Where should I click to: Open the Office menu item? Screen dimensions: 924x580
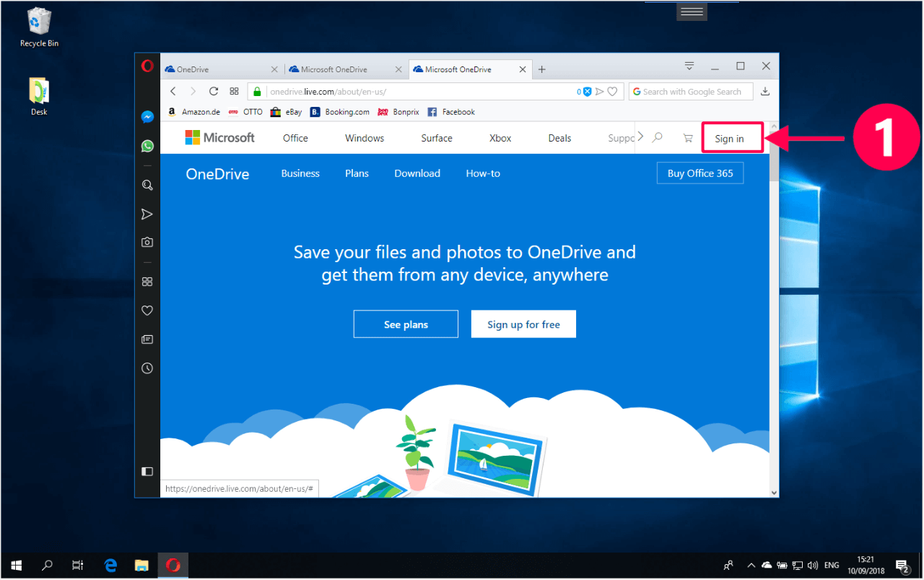click(295, 138)
